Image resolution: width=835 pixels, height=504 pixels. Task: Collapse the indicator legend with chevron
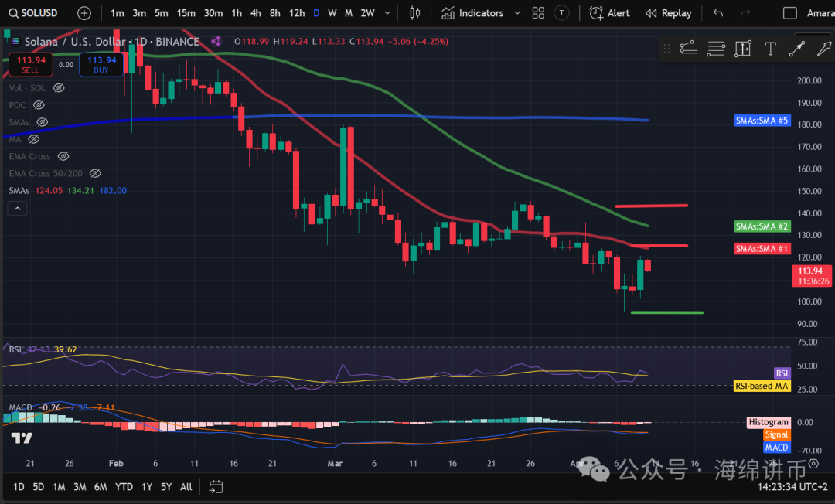point(17,208)
